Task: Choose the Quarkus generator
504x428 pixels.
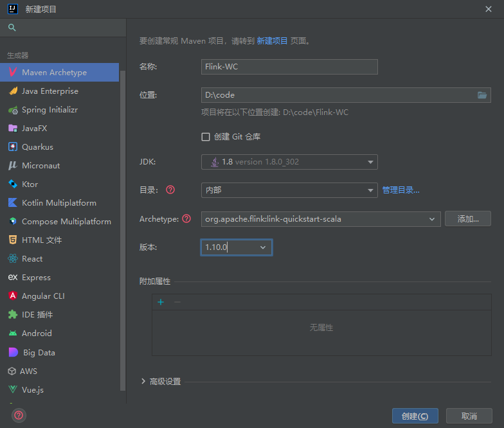Action: [37, 147]
